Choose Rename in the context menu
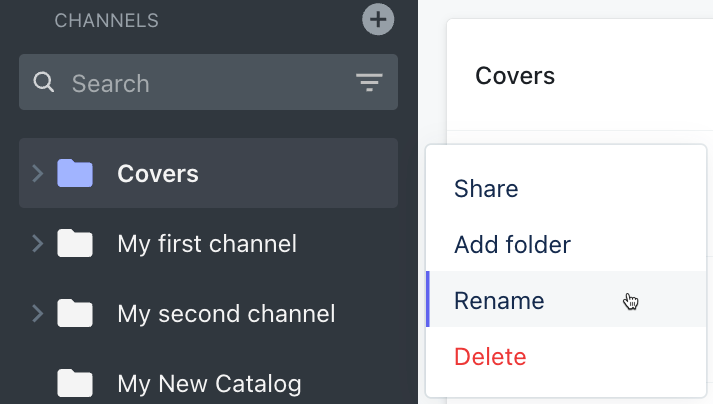 [499, 300]
